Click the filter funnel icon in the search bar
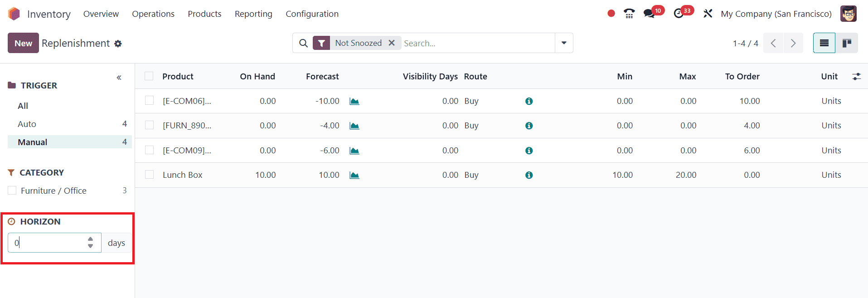The width and height of the screenshot is (868, 298). click(321, 43)
